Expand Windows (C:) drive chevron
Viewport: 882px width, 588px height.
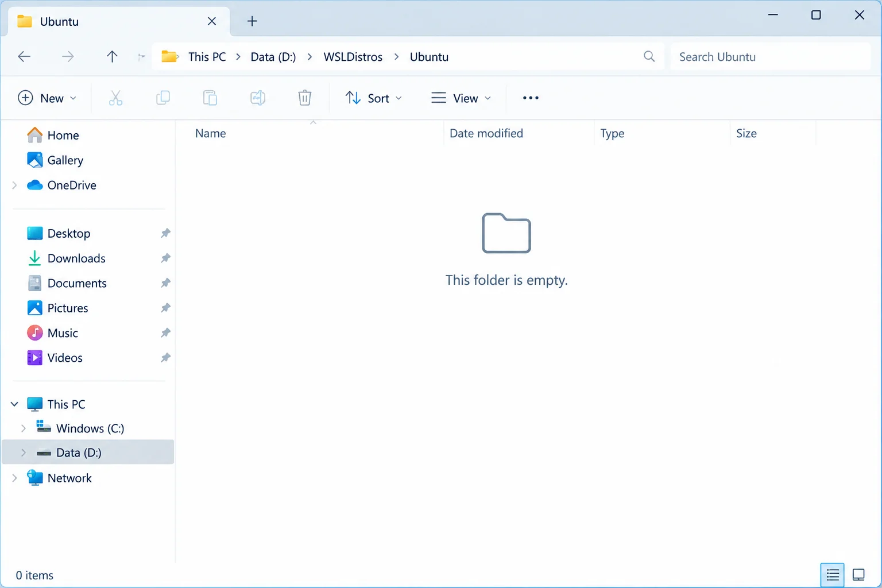click(23, 428)
